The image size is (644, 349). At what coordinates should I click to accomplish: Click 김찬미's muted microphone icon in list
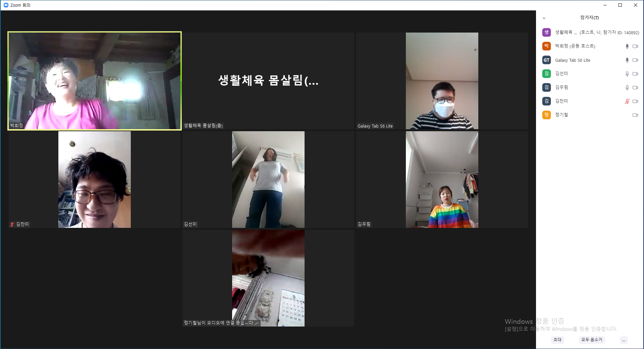[x=627, y=101]
